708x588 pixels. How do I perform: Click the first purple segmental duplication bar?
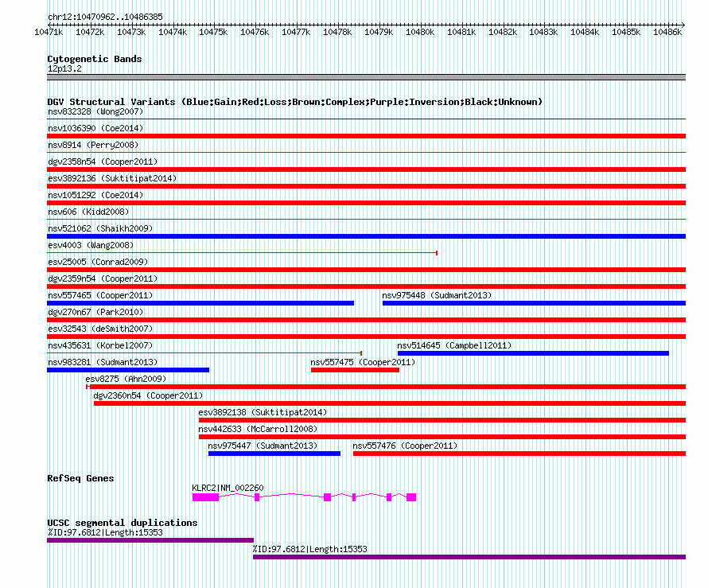[x=150, y=540]
